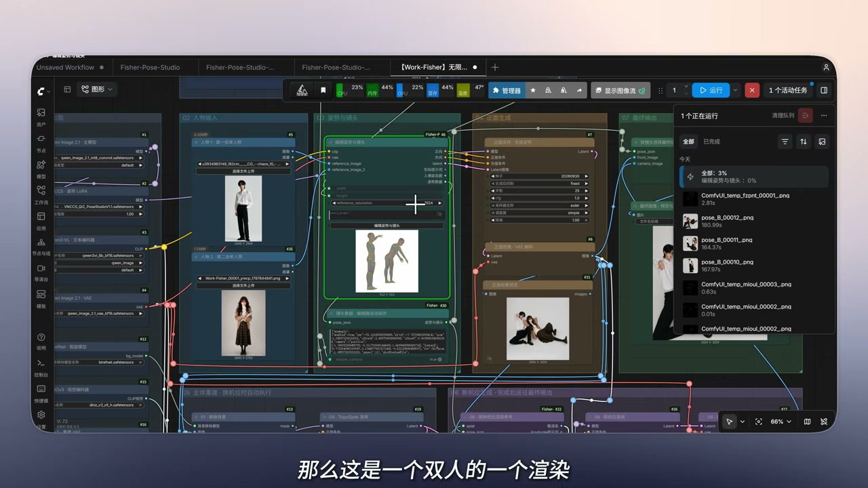Toggle the sidebar layout icon beside 图形
This screenshot has height=488, width=868.
click(67, 89)
